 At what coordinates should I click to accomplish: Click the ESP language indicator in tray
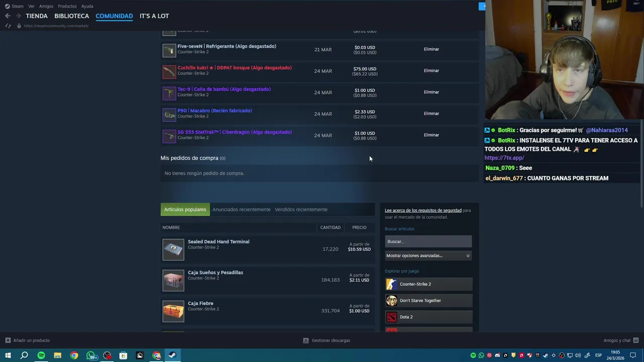(x=598, y=355)
